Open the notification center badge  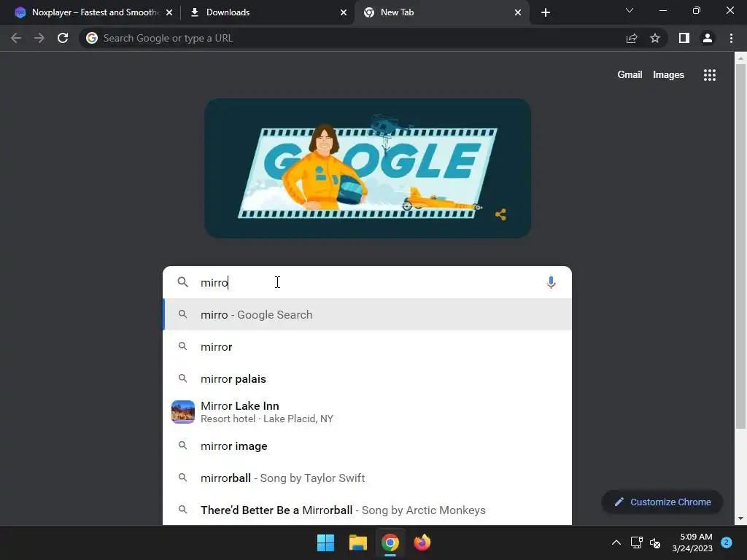point(727,542)
